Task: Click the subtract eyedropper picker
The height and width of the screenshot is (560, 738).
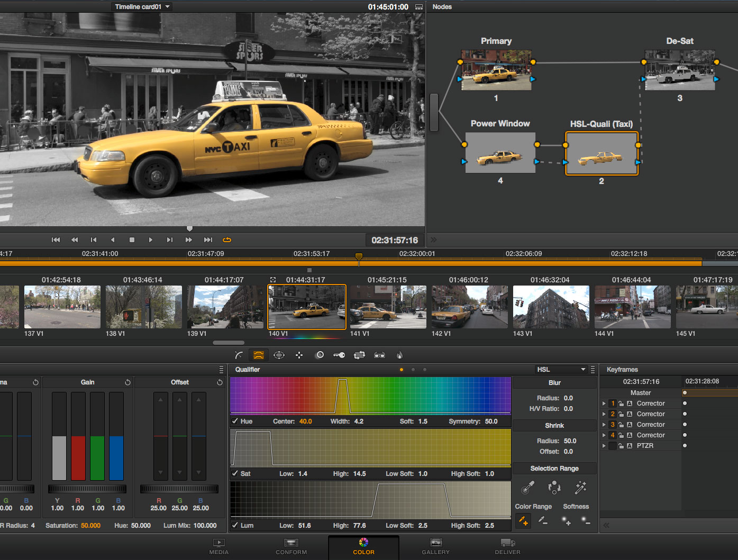Action: [543, 521]
